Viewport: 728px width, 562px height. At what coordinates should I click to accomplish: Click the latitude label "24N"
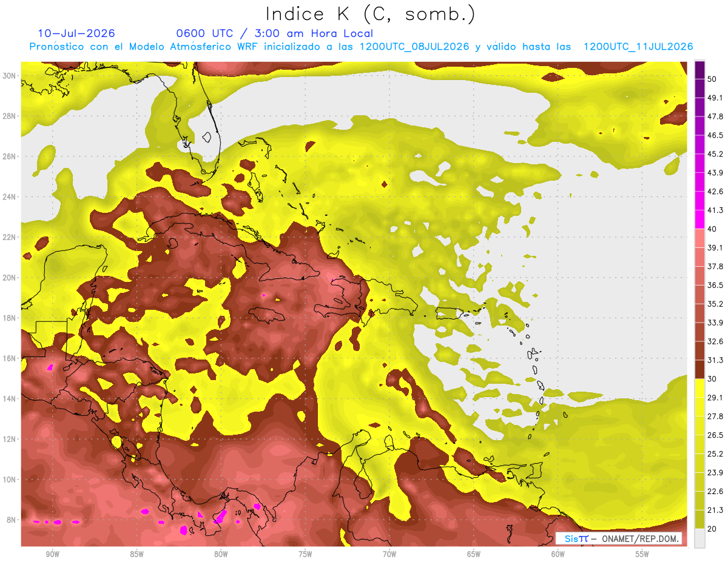(x=8, y=197)
